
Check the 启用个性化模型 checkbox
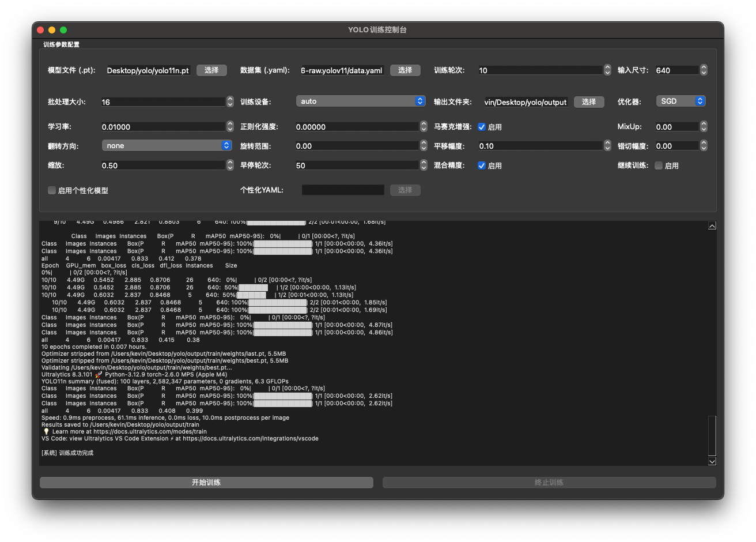(x=52, y=190)
